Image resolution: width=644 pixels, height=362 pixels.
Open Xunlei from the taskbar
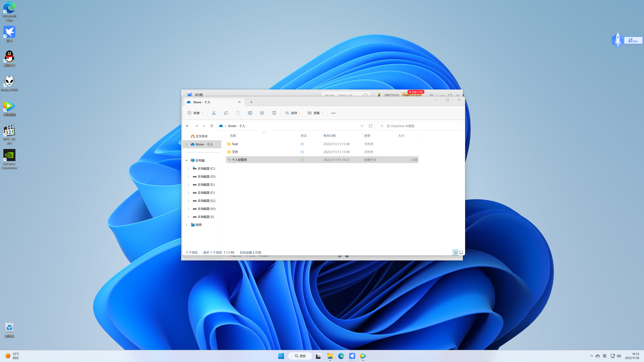(x=352, y=356)
